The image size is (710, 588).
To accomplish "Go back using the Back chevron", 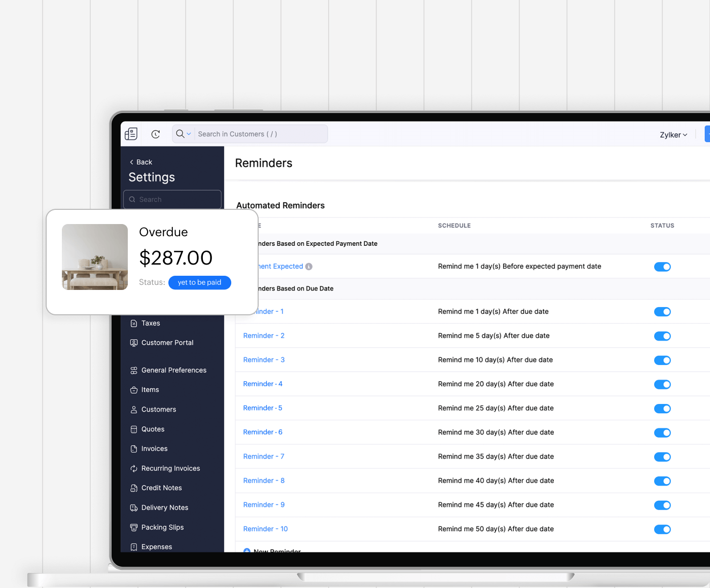I will point(132,162).
